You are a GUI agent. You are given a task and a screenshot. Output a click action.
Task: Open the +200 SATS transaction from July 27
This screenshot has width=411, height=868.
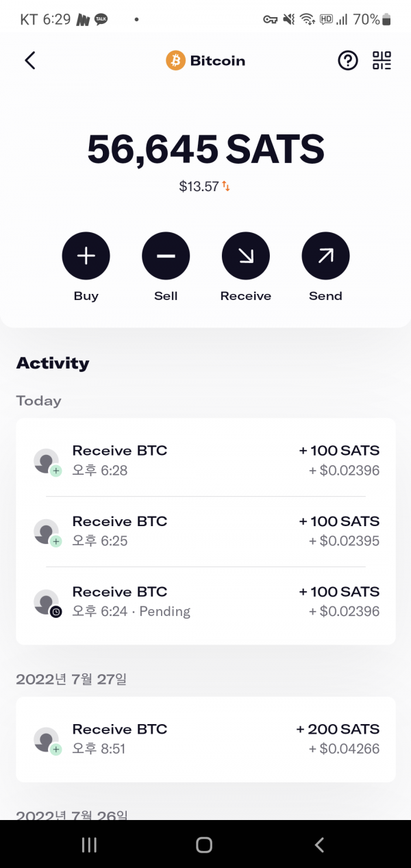206,739
